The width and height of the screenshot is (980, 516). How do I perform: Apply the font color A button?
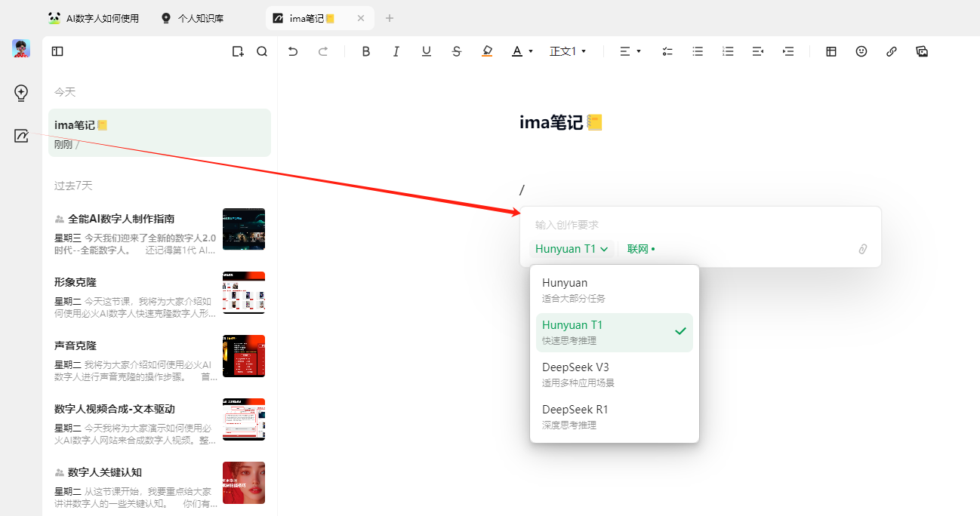pos(517,51)
